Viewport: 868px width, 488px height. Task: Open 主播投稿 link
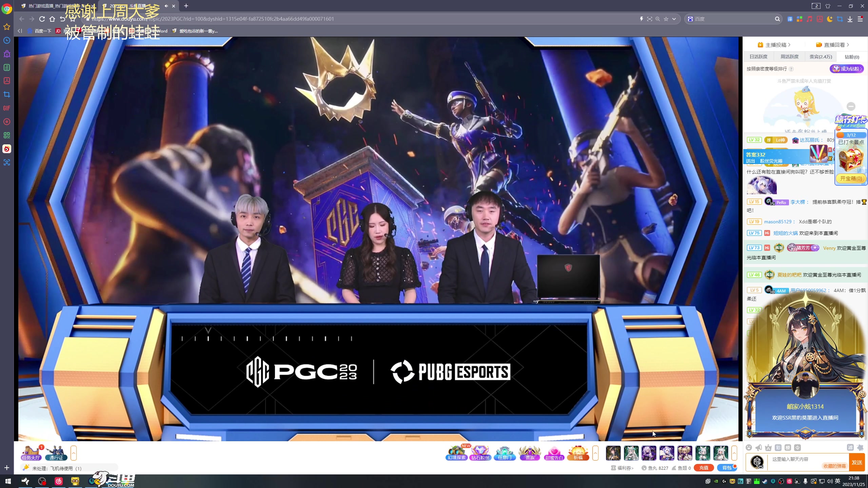(774, 45)
